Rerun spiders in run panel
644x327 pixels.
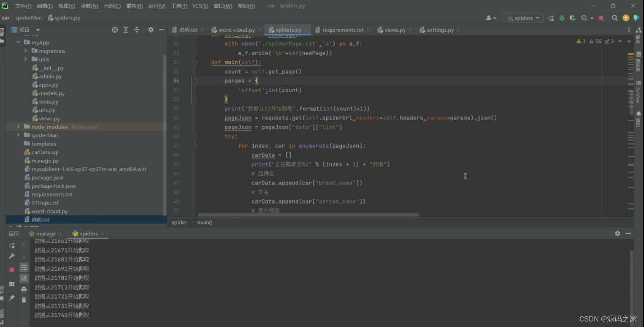12,245
